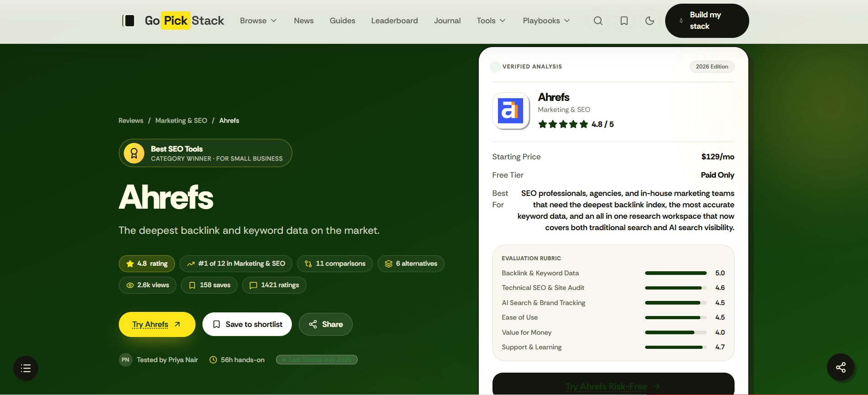The width and height of the screenshot is (868, 395).
Task: Click the yellow Try Ahrefs button
Action: click(x=157, y=324)
